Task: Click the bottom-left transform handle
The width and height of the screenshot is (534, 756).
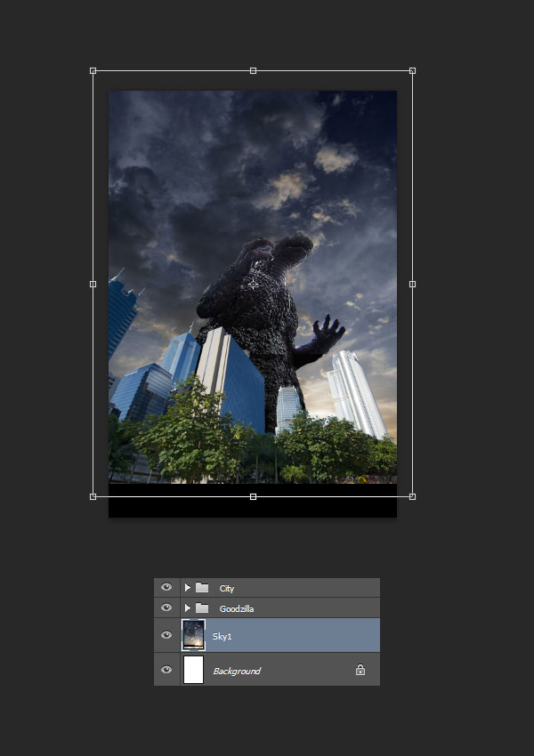Action: point(93,496)
